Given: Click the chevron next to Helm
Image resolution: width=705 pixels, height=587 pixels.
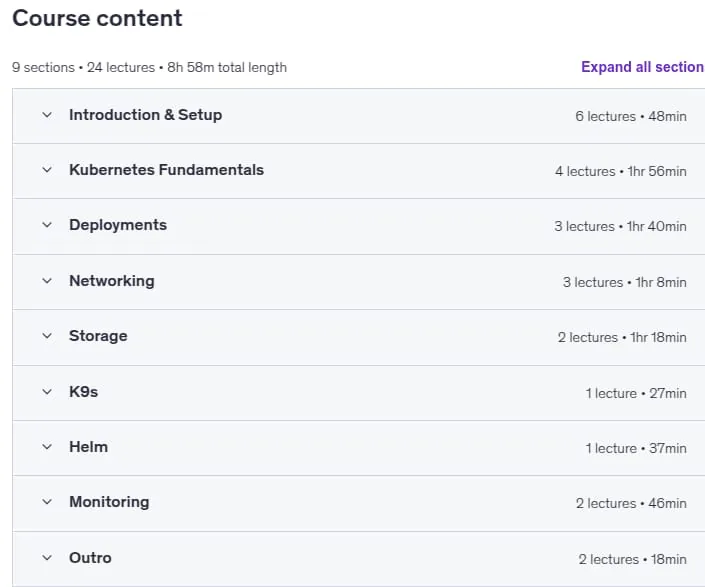Looking at the screenshot, I should 47,447.
